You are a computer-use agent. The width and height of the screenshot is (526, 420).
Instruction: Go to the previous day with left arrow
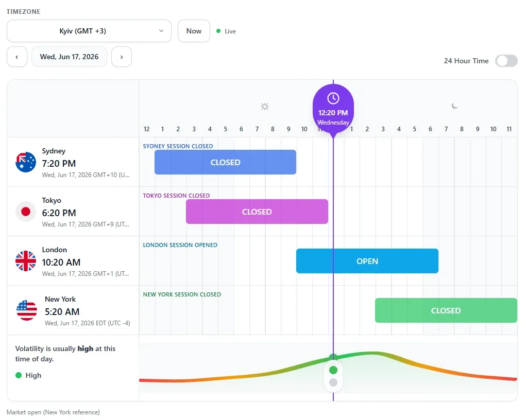pyautogui.click(x=17, y=57)
